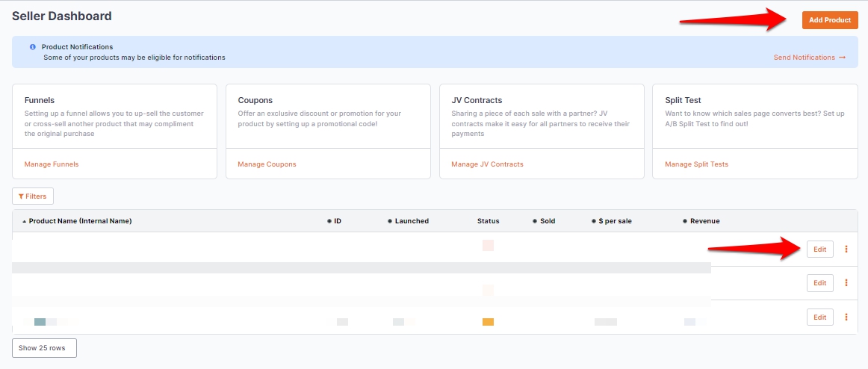Viewport: 868px width, 369px height.
Task: Click the orange Add Product button
Action: [x=829, y=20]
